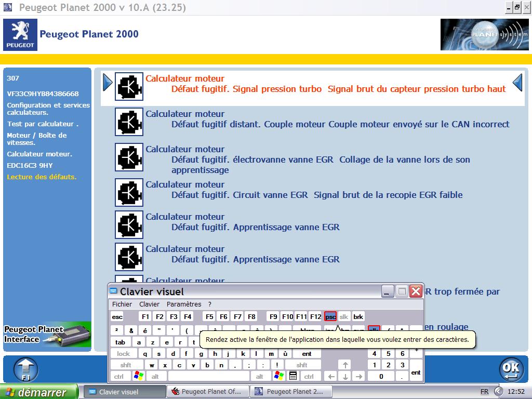This screenshot has height=399, width=532.
Task: Click the tab key on the visual keyboard
Action: tap(121, 342)
